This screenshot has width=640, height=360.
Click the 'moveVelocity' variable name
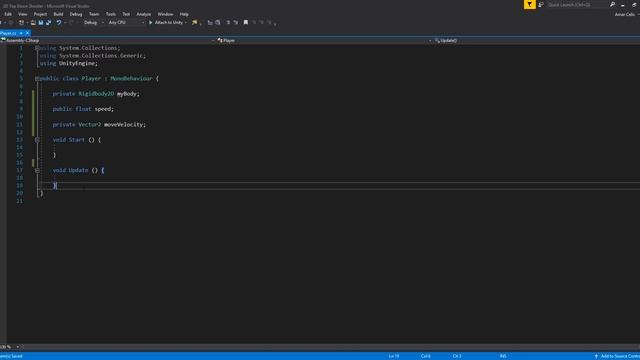[123, 124]
